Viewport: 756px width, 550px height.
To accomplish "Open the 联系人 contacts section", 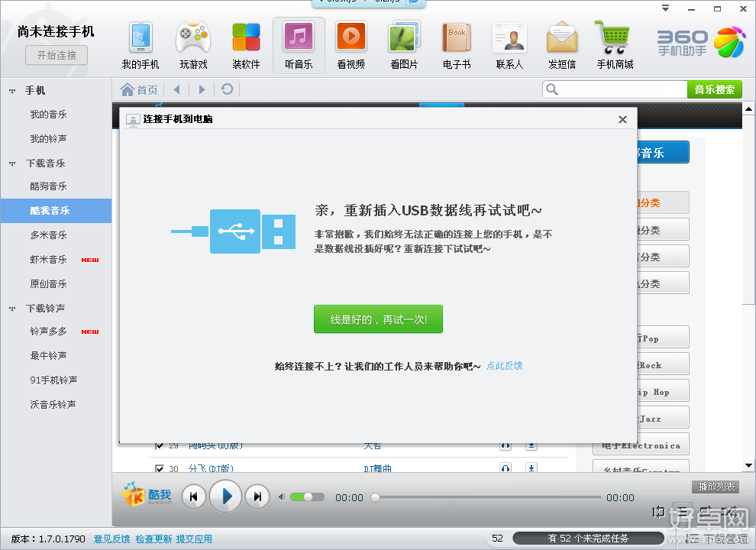I will pos(509,46).
